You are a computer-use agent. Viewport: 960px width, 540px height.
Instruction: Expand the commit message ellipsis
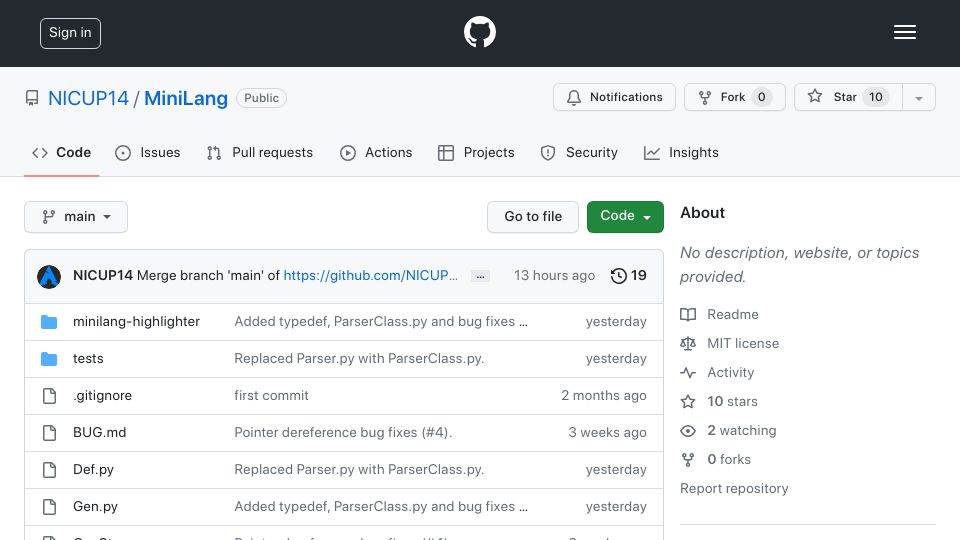480,277
